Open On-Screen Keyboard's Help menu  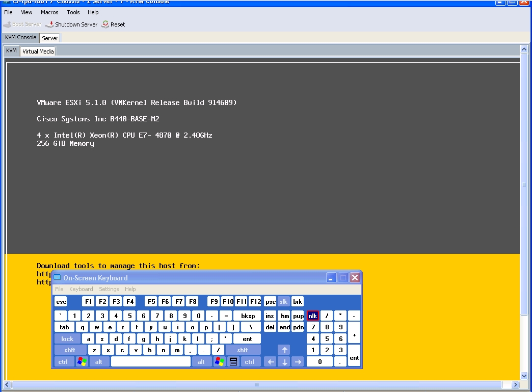click(130, 289)
